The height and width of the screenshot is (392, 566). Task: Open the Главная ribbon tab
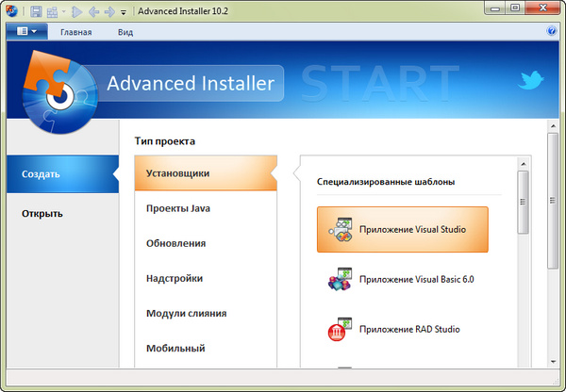(x=75, y=31)
